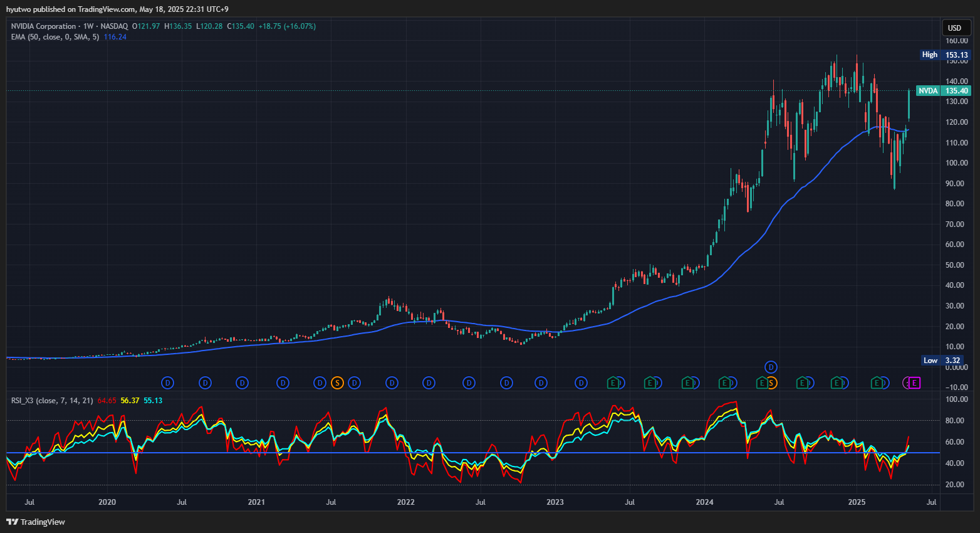Click the orange split marker in mid-2021
This screenshot has width=980, height=533.
(x=337, y=383)
